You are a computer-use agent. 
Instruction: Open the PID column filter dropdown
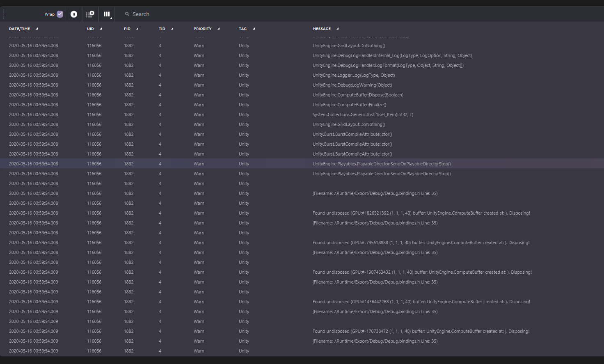(137, 29)
